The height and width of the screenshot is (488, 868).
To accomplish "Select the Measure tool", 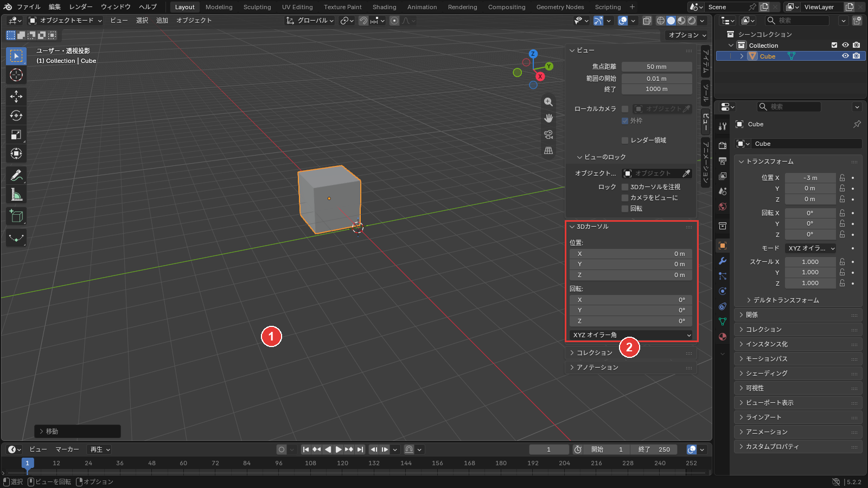I will pos(16,195).
